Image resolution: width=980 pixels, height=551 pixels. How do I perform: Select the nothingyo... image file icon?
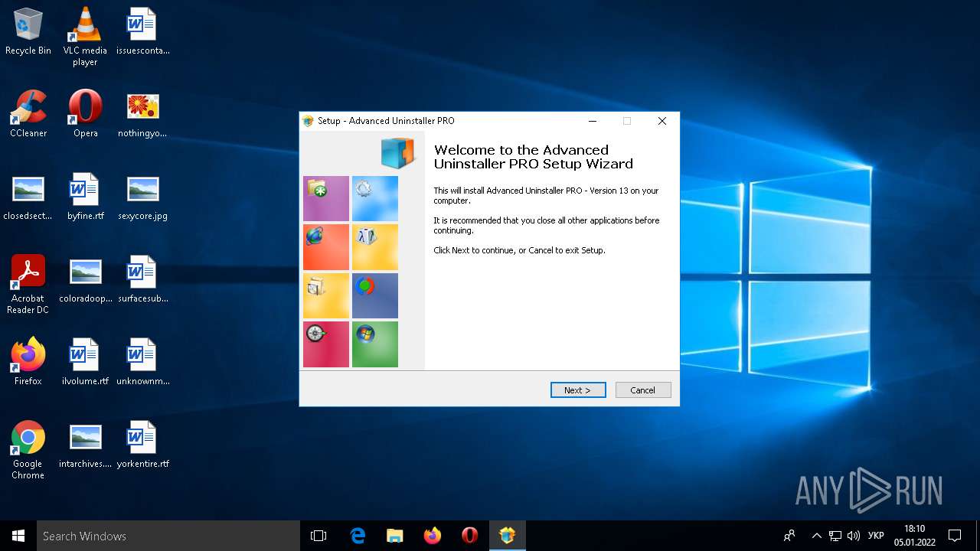(142, 114)
